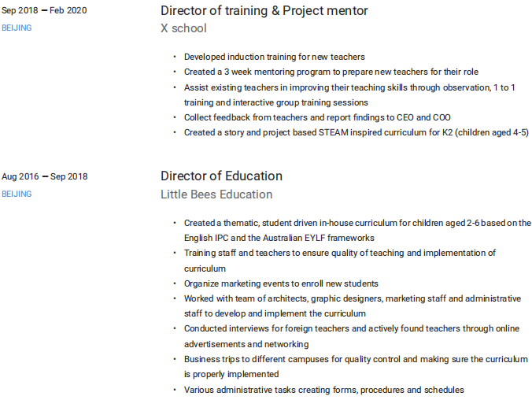Click the "Conducted interviews for foreign teachers" bullet
Viewport: 532px width, 400px height.
pyautogui.click(x=352, y=329)
